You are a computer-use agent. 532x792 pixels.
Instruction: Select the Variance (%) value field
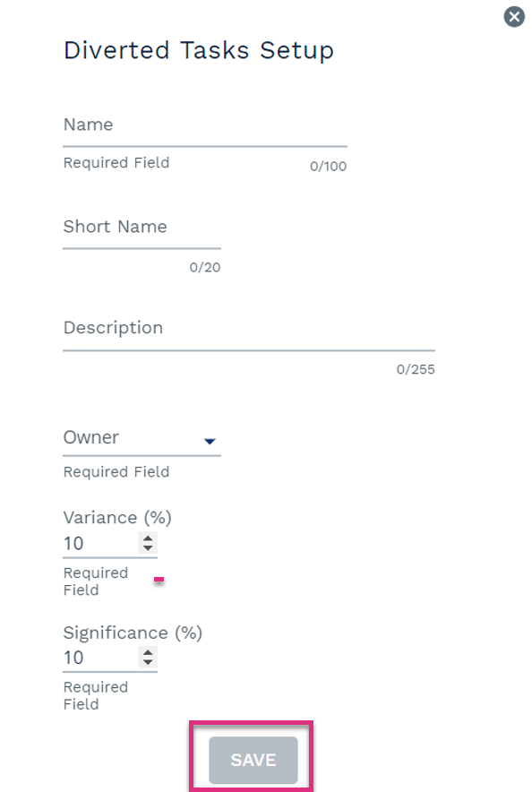(100, 544)
